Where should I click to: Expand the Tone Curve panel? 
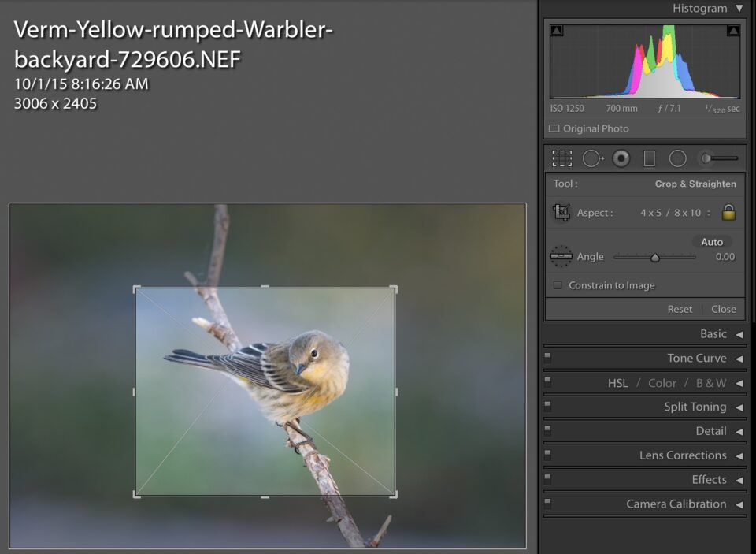coord(739,359)
